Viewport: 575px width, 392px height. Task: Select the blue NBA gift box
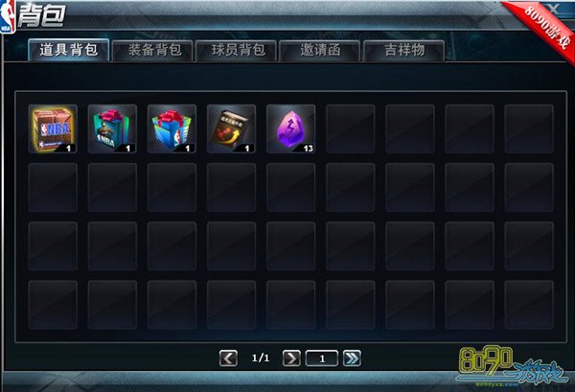[172, 128]
